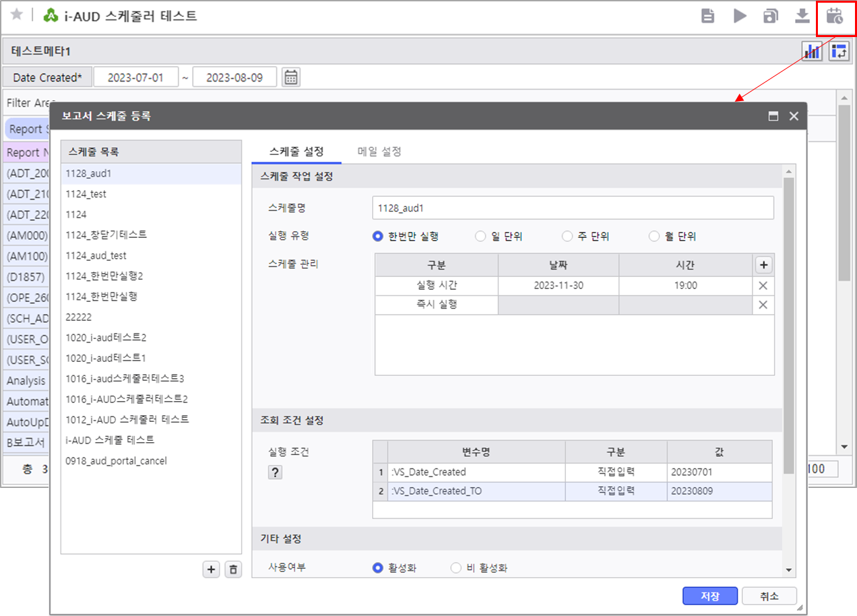The image size is (857, 616).
Task: Open the 실행 조건 help question mark
Action: (275, 472)
